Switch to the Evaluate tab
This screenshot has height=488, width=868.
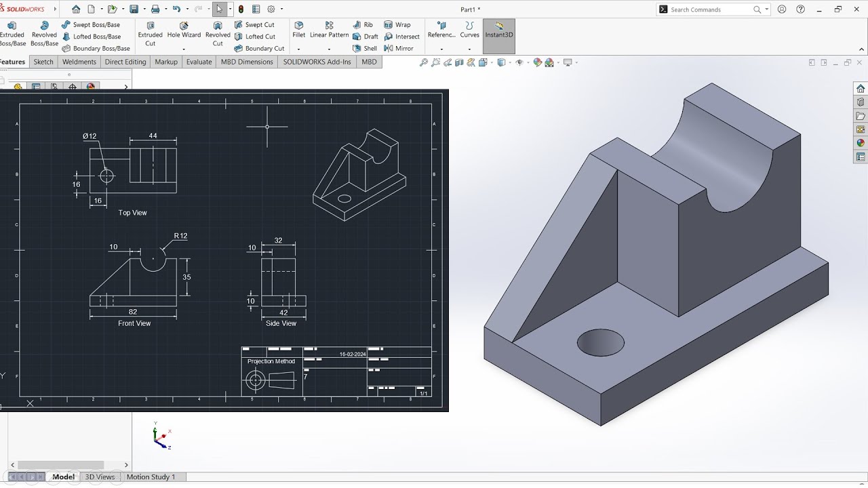[x=199, y=62]
